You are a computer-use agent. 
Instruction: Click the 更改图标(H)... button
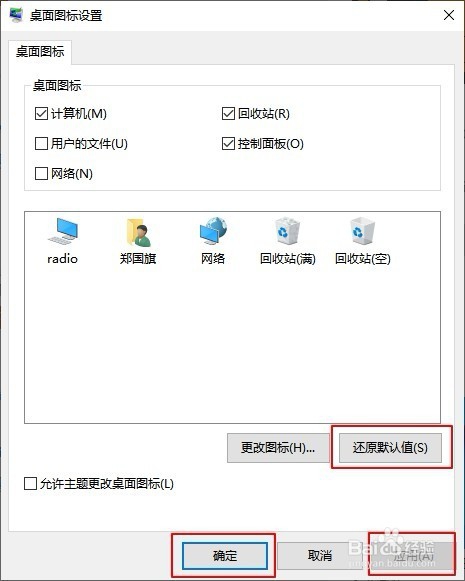coord(278,448)
